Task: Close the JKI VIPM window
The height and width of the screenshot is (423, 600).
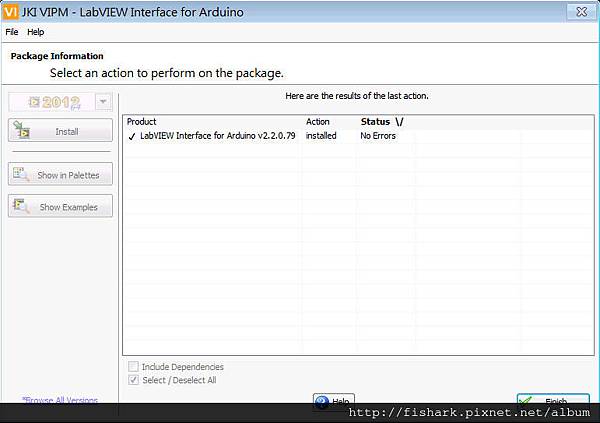Action: pos(582,12)
